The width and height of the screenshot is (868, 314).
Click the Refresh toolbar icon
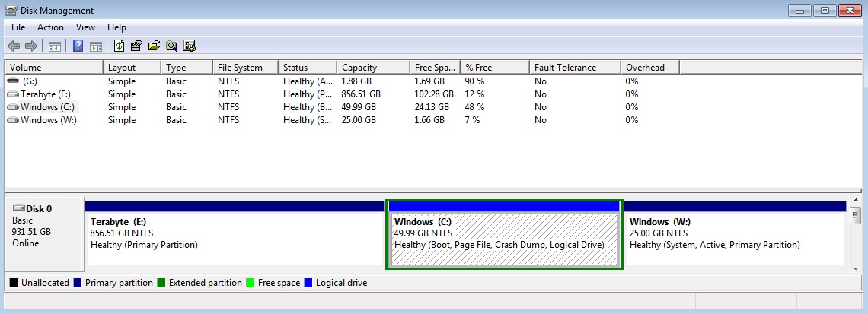pyautogui.click(x=119, y=46)
